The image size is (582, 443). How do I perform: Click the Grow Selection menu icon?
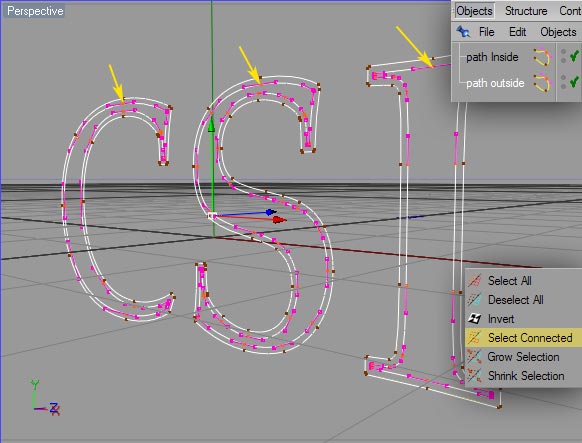click(x=475, y=357)
